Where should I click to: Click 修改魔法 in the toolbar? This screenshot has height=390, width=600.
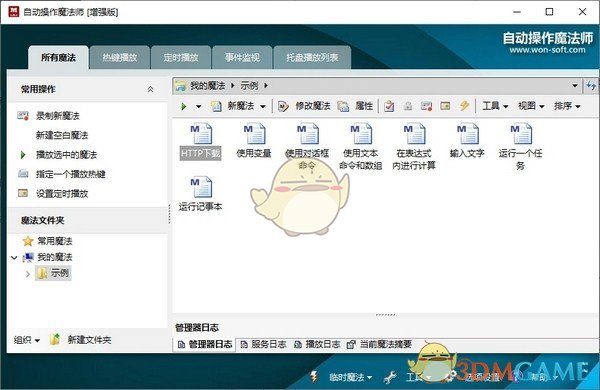(304, 106)
